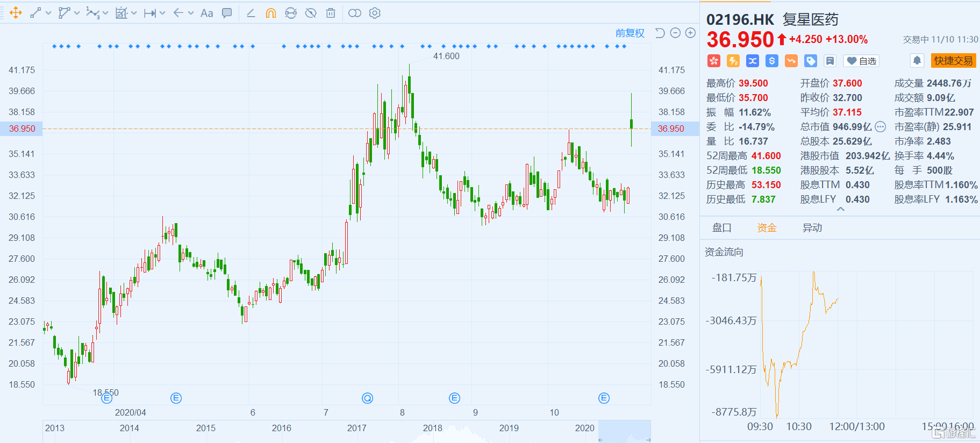Collapse the stock details panel chevron
The width and height of the screenshot is (980, 443).
click(x=841, y=210)
